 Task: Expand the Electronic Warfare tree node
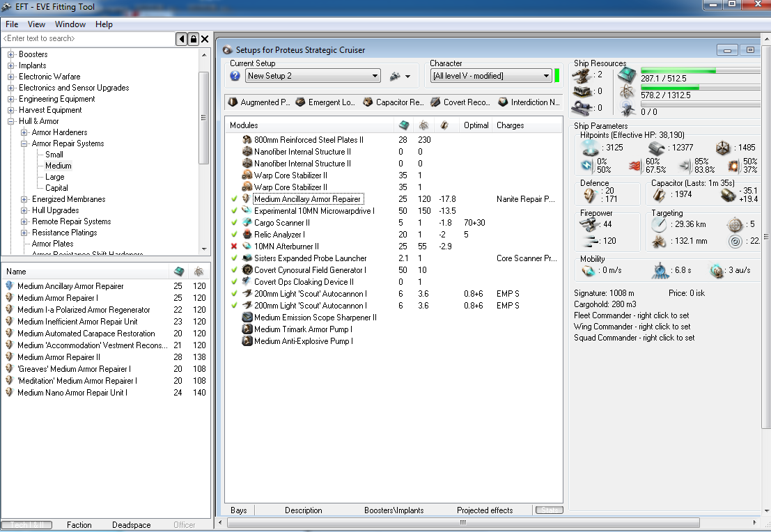point(11,77)
